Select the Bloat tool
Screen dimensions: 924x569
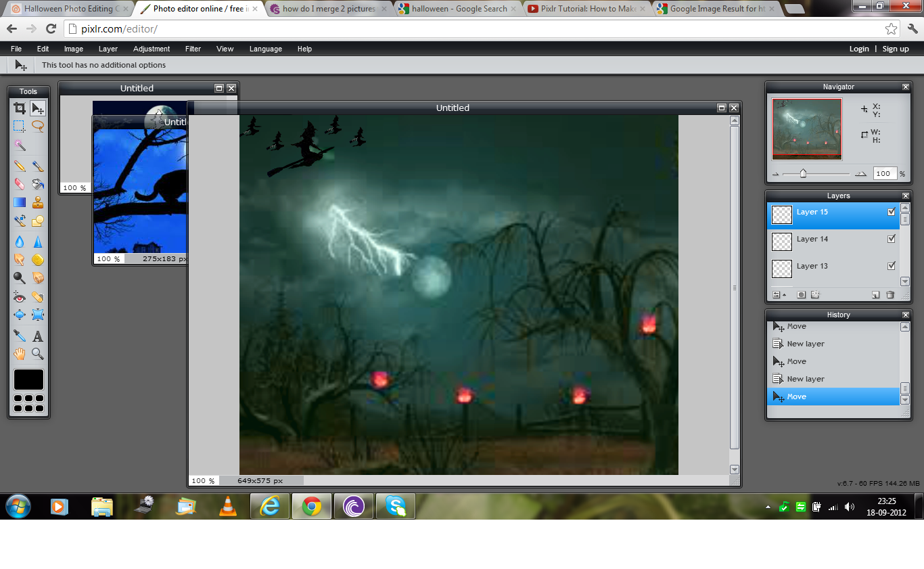point(20,315)
